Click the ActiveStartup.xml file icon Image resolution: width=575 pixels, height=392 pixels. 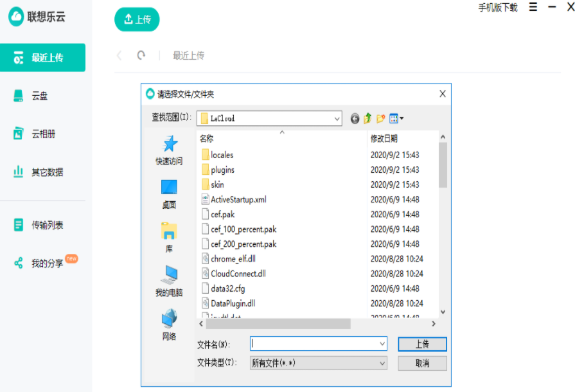pyautogui.click(x=206, y=199)
